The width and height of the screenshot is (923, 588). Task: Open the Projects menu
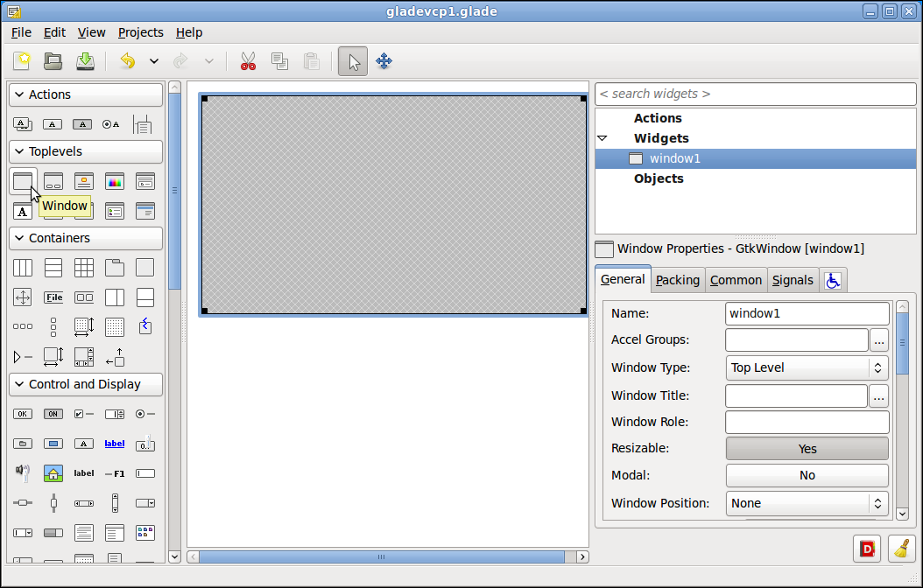tap(141, 32)
